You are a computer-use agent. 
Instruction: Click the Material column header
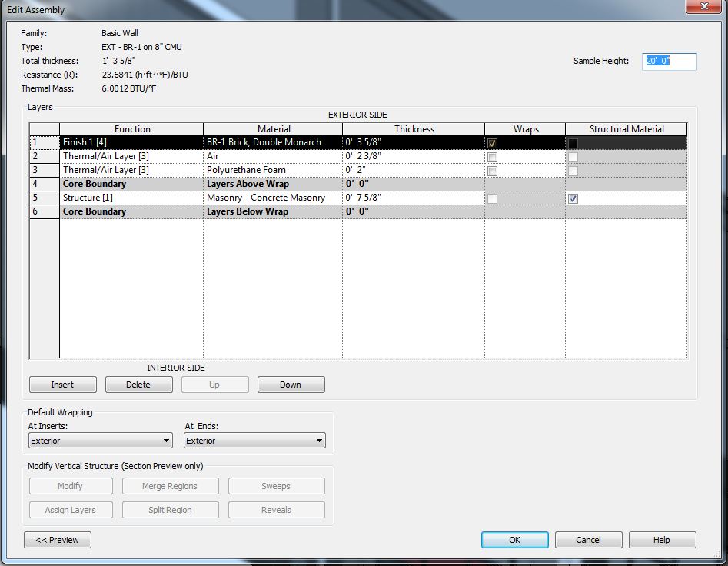point(273,129)
